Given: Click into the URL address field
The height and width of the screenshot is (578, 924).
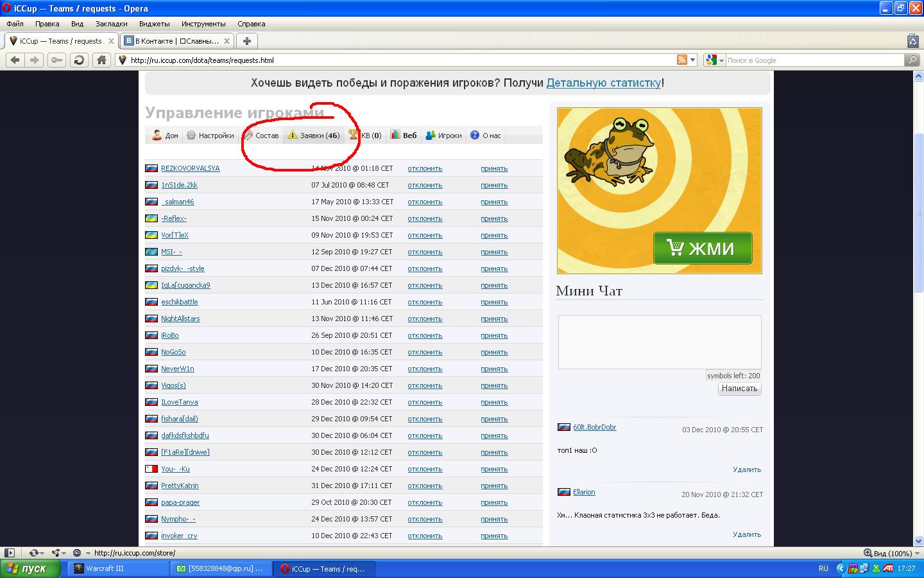Looking at the screenshot, I should [401, 60].
